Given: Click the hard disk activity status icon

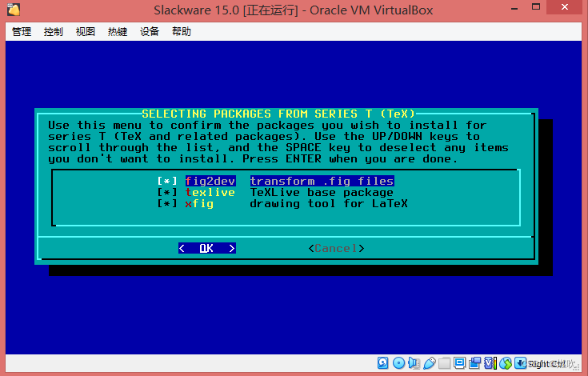Looking at the screenshot, I should click(383, 363).
